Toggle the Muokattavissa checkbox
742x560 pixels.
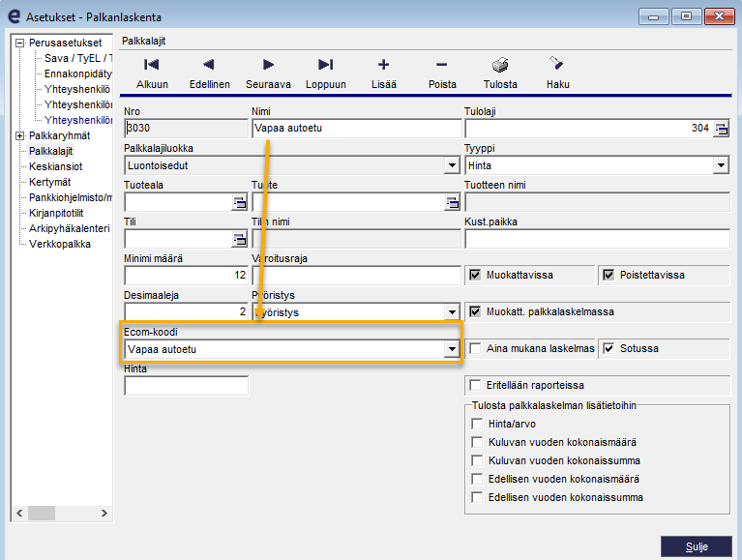click(x=475, y=275)
